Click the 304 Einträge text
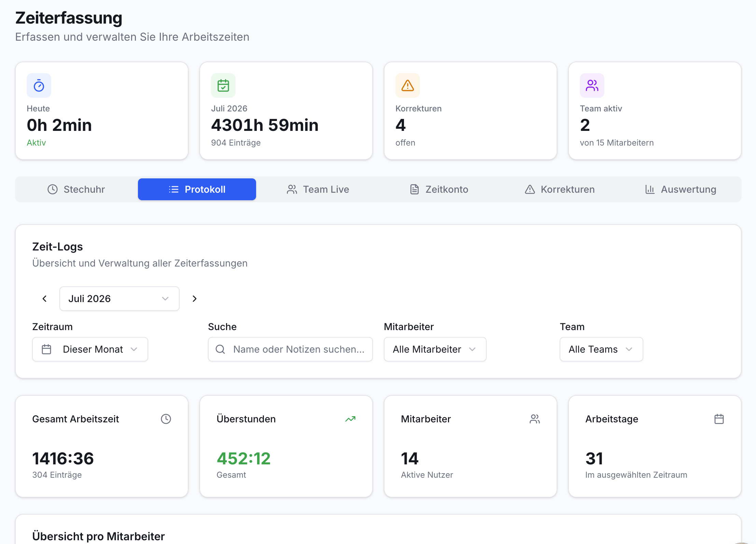The height and width of the screenshot is (544, 756). pyautogui.click(x=57, y=475)
